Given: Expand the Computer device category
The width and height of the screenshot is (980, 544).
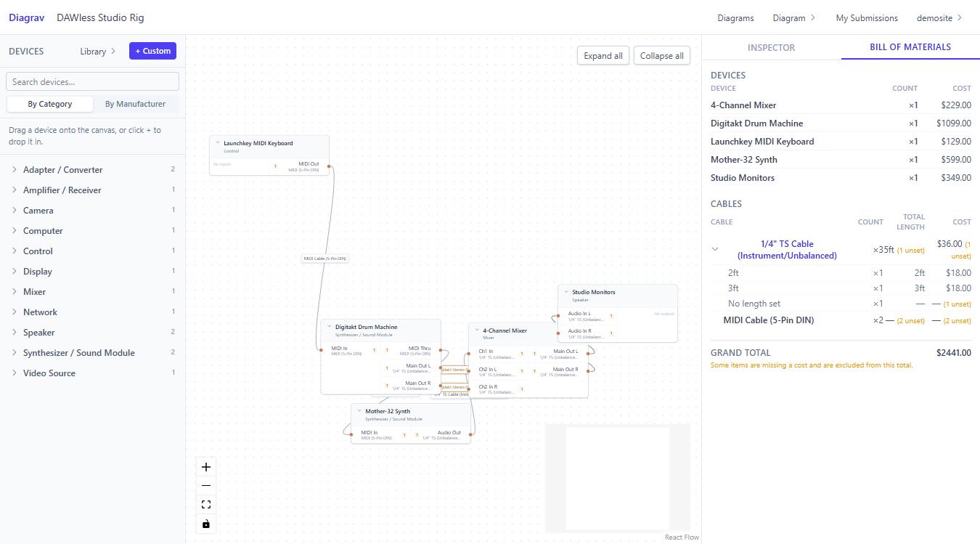Looking at the screenshot, I should pyautogui.click(x=92, y=231).
